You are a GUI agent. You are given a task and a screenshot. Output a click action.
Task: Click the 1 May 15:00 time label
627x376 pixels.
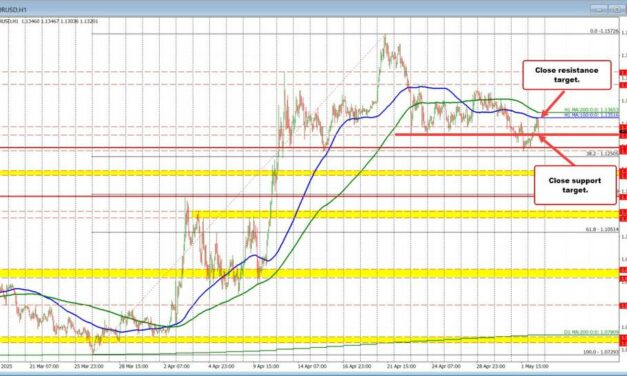point(535,366)
